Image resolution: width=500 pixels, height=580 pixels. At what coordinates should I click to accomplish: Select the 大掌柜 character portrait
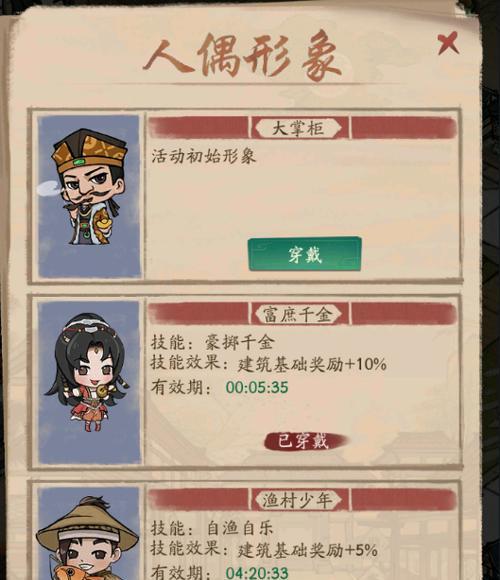click(89, 196)
